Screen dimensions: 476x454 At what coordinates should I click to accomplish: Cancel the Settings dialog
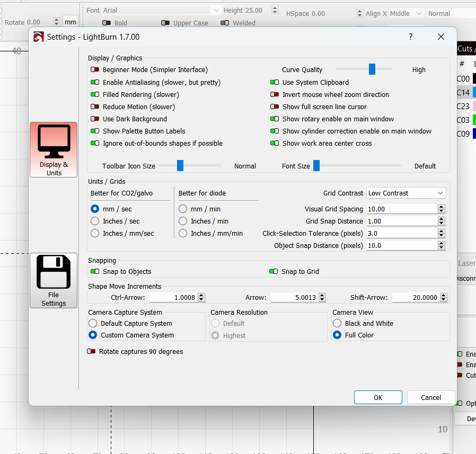tap(431, 397)
